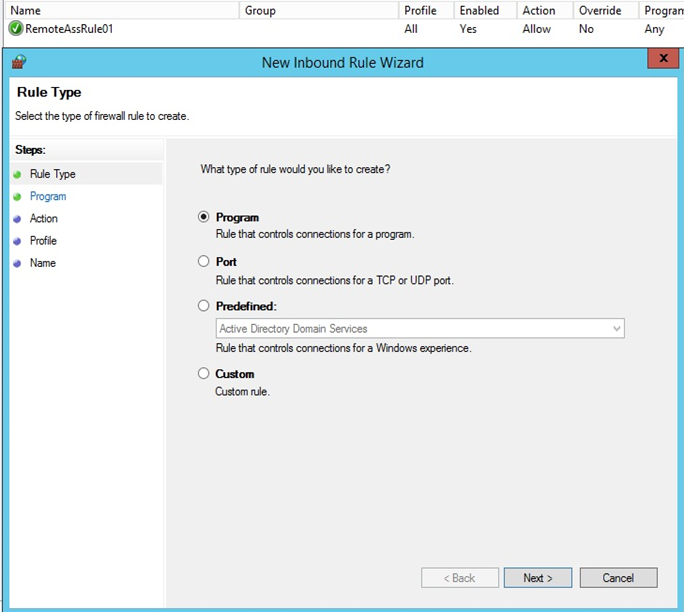
Task: Click the blue bullet next to Name step
Action: point(18,264)
